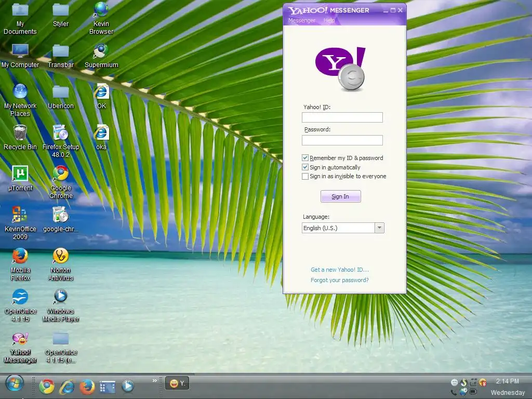Image resolution: width=532 pixels, height=399 pixels.
Task: Close the Yahoo Messenger window
Action: 401,10
